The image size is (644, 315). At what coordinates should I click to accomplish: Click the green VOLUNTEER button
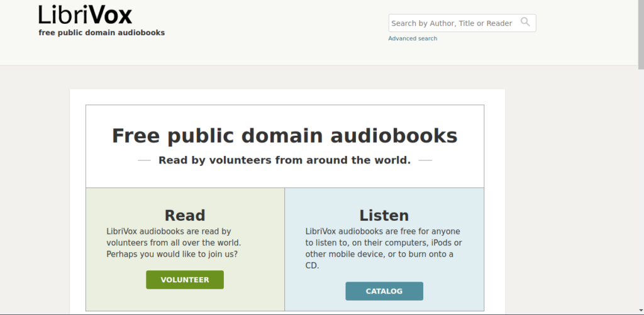[x=185, y=280]
